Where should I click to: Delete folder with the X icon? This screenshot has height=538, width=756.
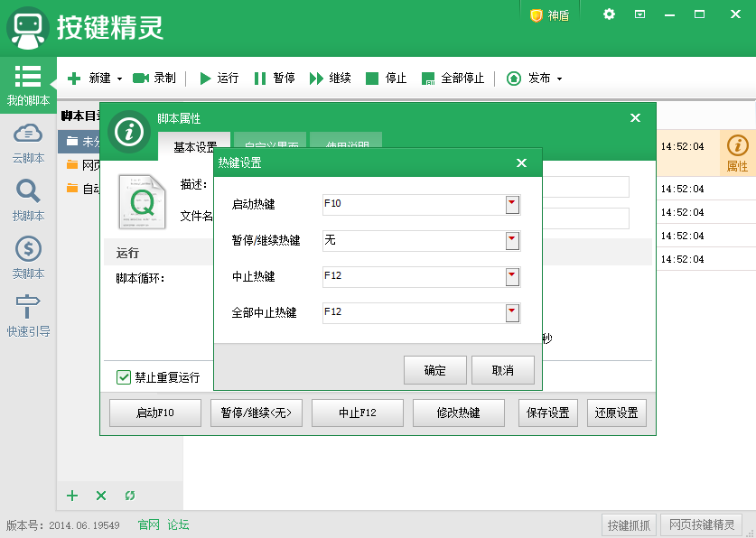pos(101,496)
